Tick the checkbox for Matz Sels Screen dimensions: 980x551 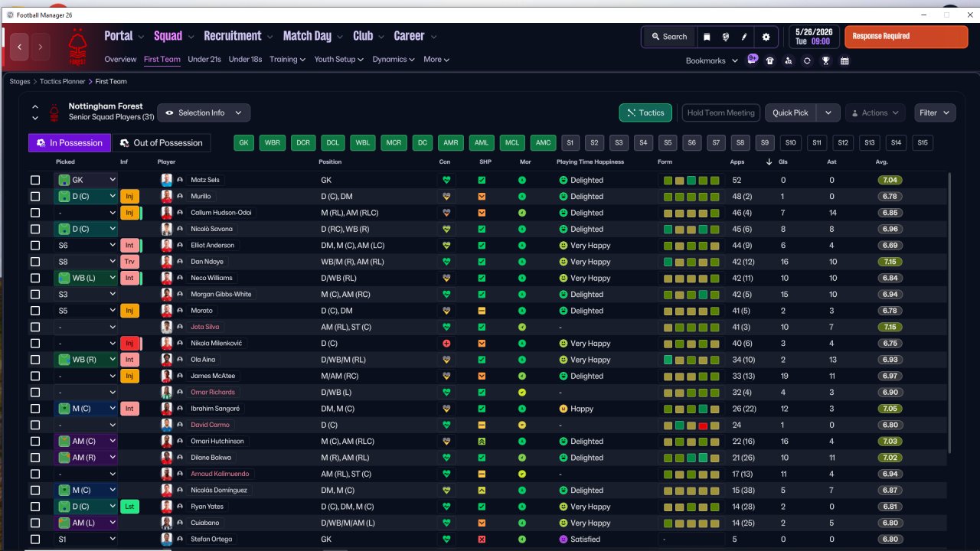coord(35,181)
